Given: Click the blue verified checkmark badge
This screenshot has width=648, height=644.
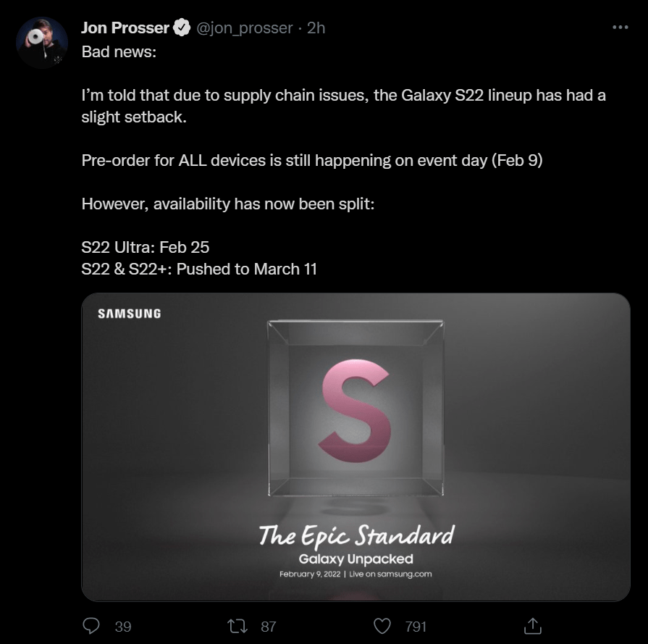Looking at the screenshot, I should click(182, 28).
